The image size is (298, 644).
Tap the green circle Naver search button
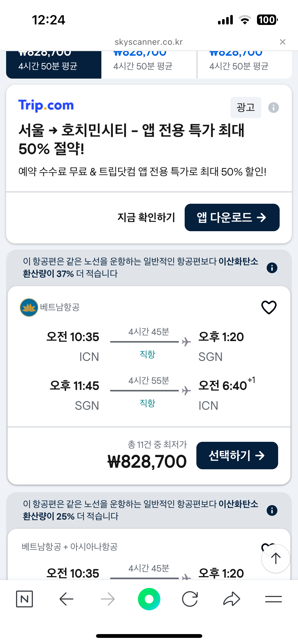coord(149,599)
